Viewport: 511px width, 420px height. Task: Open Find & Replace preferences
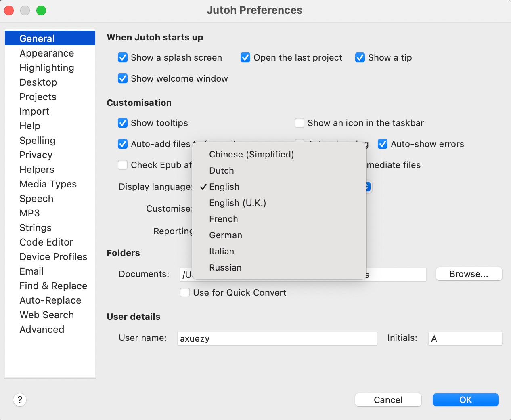53,286
